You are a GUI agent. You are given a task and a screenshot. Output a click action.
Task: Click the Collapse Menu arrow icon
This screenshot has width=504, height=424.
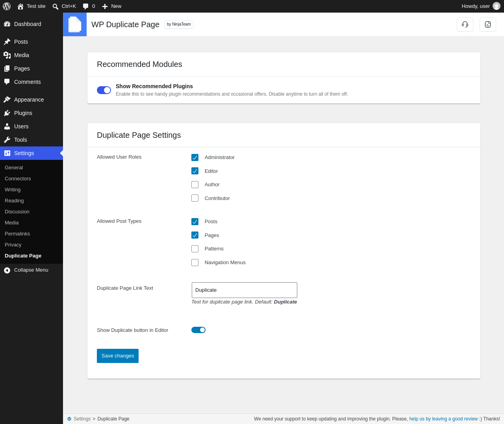click(7, 270)
